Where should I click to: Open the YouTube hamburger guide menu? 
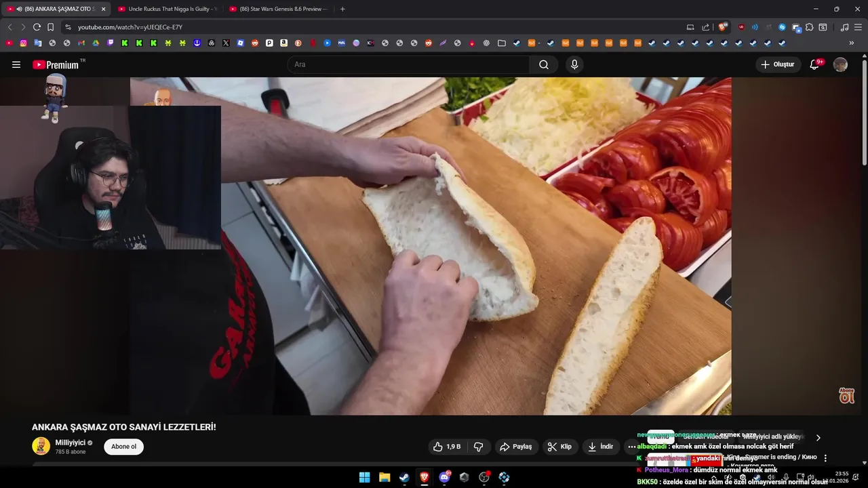(16, 64)
